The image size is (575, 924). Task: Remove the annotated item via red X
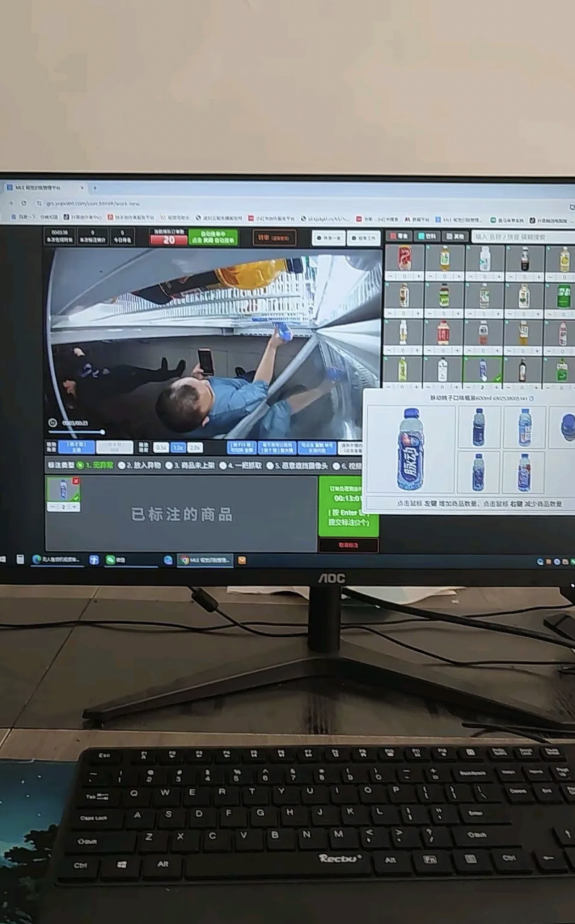click(x=76, y=481)
